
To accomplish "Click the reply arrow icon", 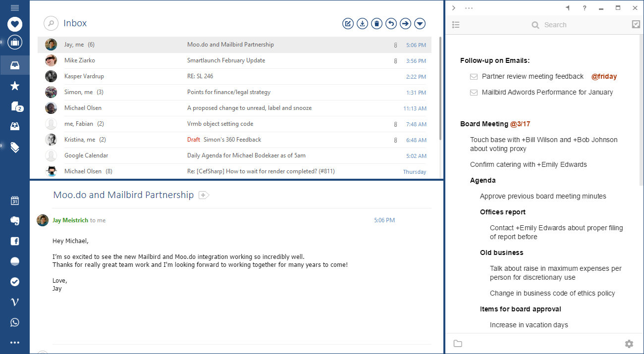I will [391, 23].
